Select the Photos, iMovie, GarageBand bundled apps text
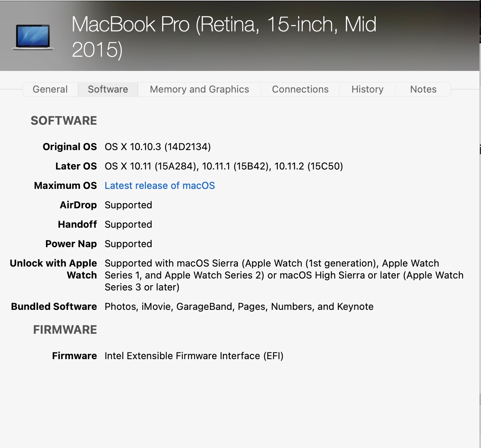The image size is (481, 448). tap(239, 307)
